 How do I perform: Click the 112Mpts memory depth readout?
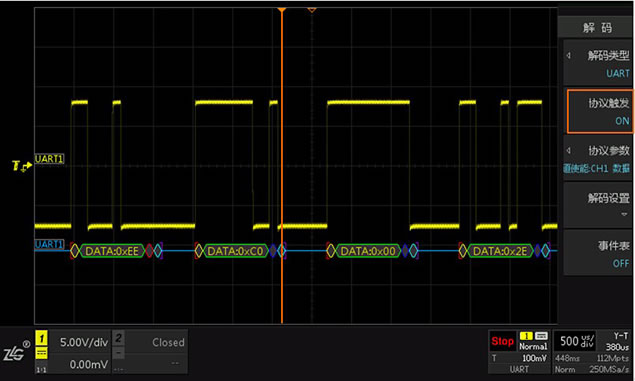612,358
